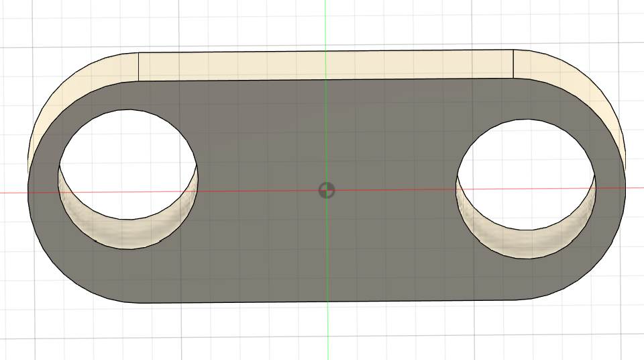Click the red horizontal axis left of part

(13, 193)
